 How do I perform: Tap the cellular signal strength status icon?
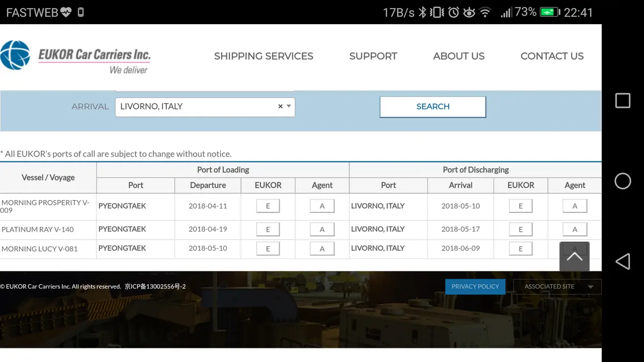pyautogui.click(x=506, y=12)
